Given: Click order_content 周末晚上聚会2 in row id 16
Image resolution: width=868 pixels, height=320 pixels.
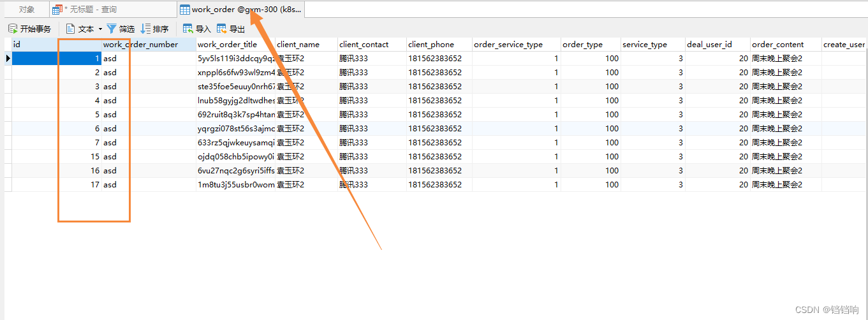Looking at the screenshot, I should pyautogui.click(x=786, y=170).
